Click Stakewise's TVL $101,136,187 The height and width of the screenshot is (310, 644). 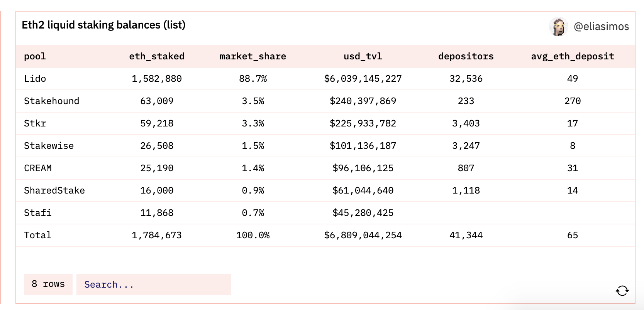pyautogui.click(x=363, y=146)
